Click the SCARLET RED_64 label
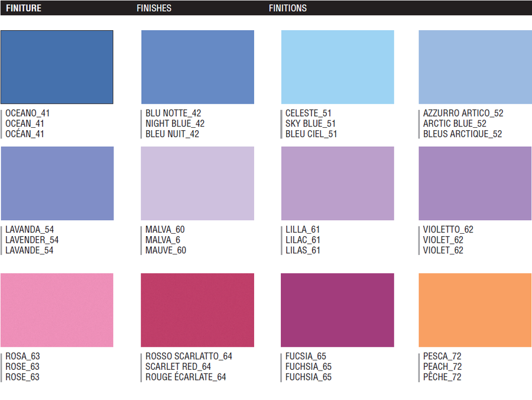This screenshot has width=532, height=400. (178, 367)
